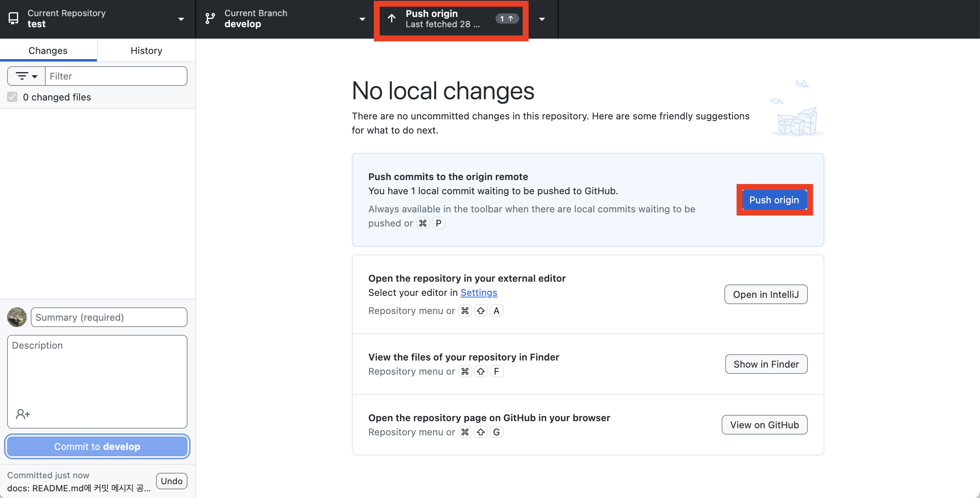The image size is (980, 498).
Task: Expand the Current Repository dropdown
Action: click(x=181, y=19)
